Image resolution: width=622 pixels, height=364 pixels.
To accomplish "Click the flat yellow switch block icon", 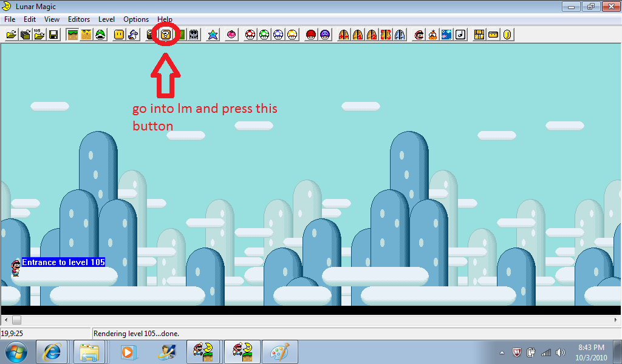I will (493, 35).
